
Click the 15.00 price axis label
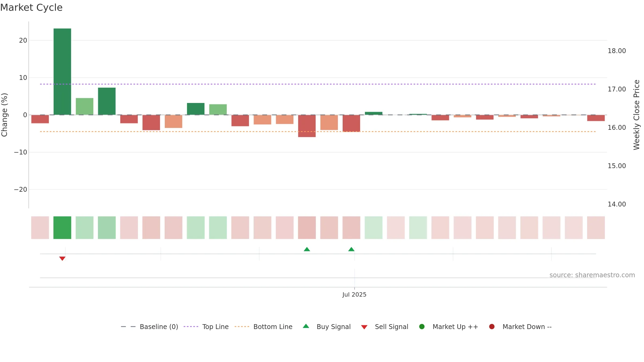point(617,166)
